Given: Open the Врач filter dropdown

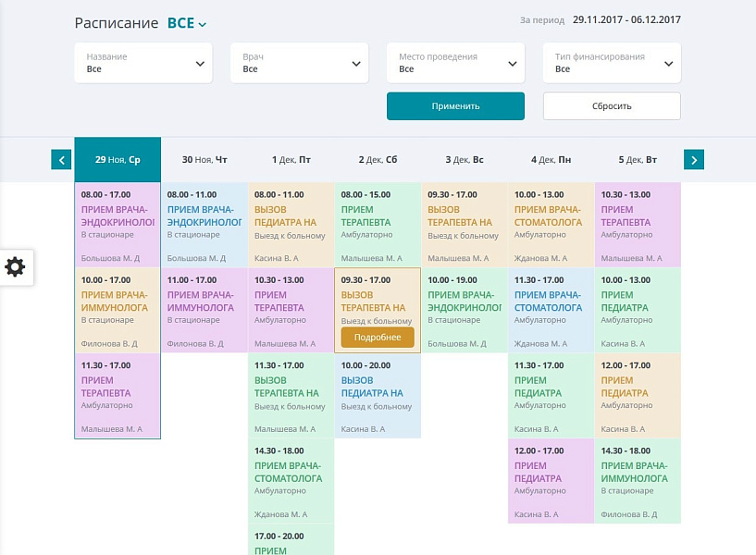Looking at the screenshot, I should 299,63.
